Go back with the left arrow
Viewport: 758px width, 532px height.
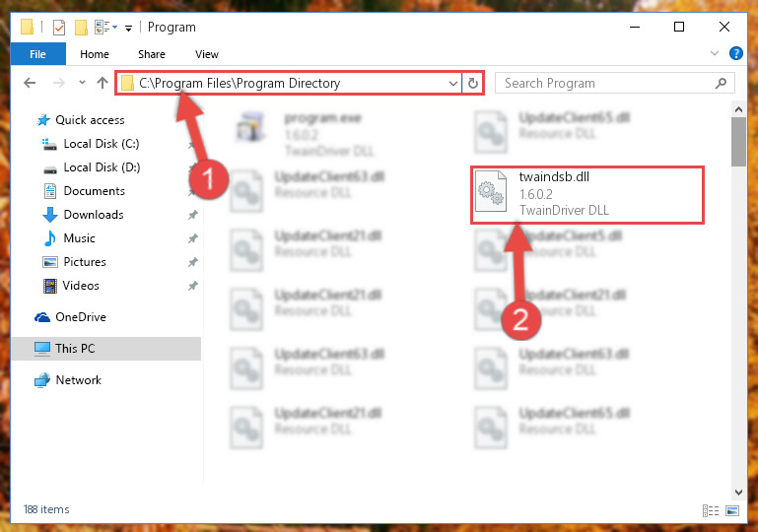(x=30, y=83)
